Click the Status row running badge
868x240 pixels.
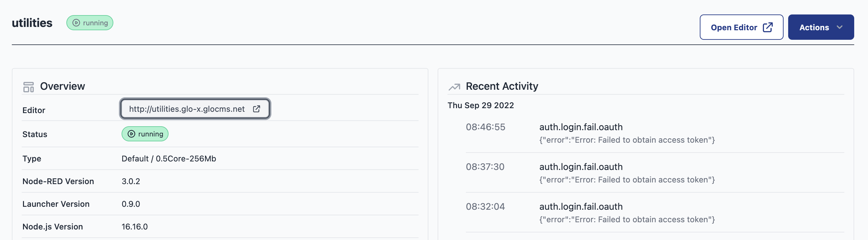click(x=145, y=134)
